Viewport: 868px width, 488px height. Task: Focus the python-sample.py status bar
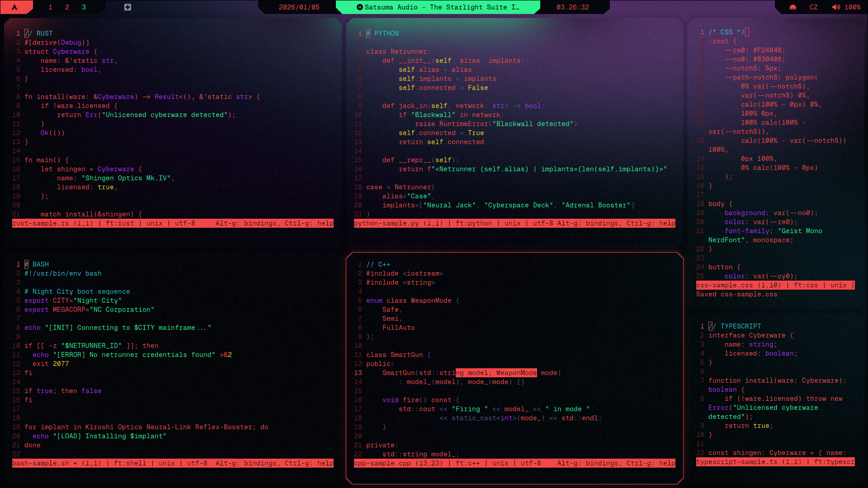[x=514, y=223]
